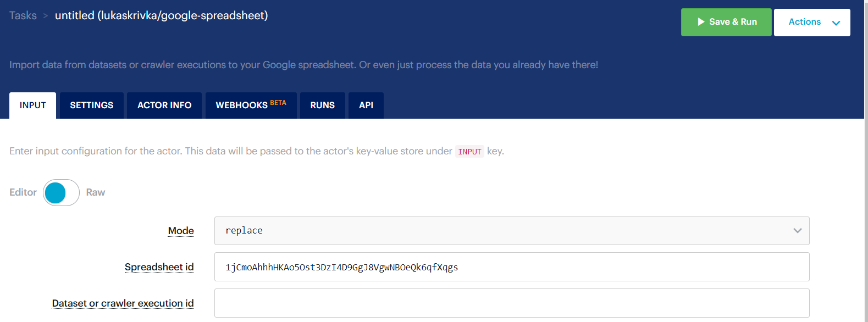Image resolution: width=868 pixels, height=322 pixels.
Task: Focus the Dataset or crawler execution id field
Action: (512, 303)
